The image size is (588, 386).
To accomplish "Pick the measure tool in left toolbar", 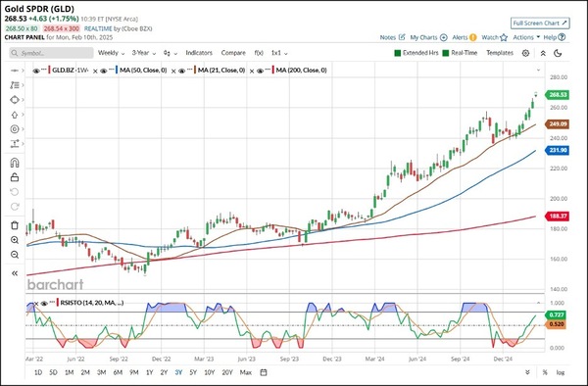I will (x=15, y=144).
